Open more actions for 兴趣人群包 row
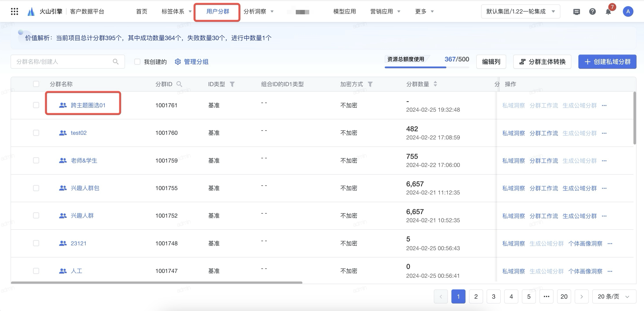Image resolution: width=644 pixels, height=311 pixels. (604, 188)
